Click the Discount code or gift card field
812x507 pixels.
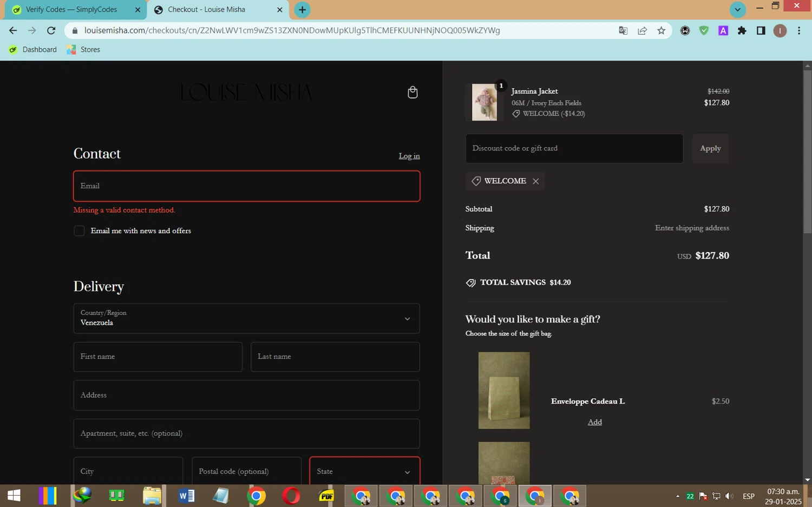click(574, 148)
